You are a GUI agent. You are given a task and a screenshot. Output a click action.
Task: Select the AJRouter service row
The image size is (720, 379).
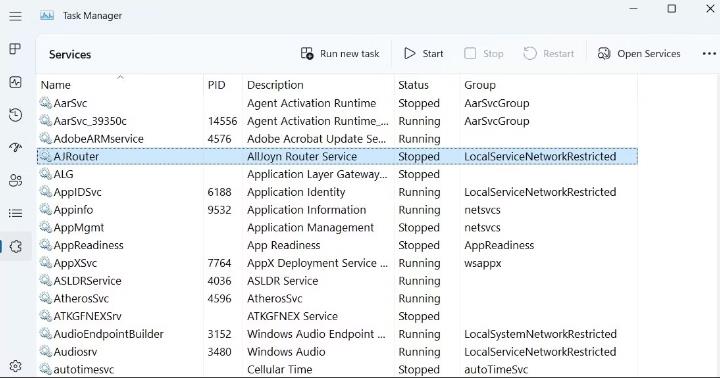click(337, 156)
